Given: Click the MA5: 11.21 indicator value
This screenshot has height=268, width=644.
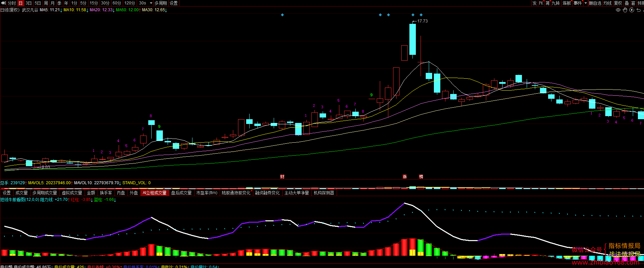Looking at the screenshot, I should (51, 10).
